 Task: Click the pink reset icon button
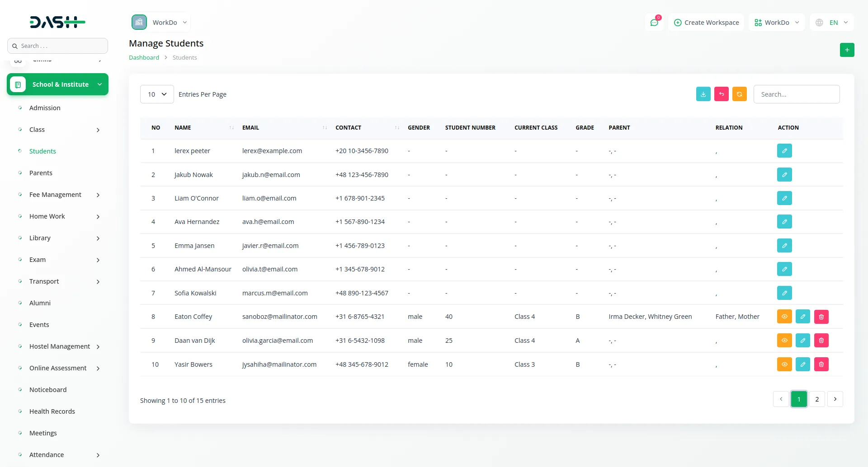722,94
